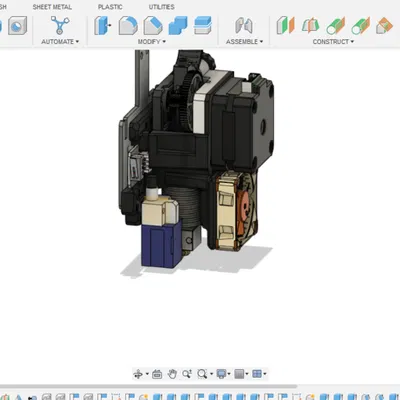The width and height of the screenshot is (400, 400).
Task: Select the blue probe body in the model
Action: (161, 245)
